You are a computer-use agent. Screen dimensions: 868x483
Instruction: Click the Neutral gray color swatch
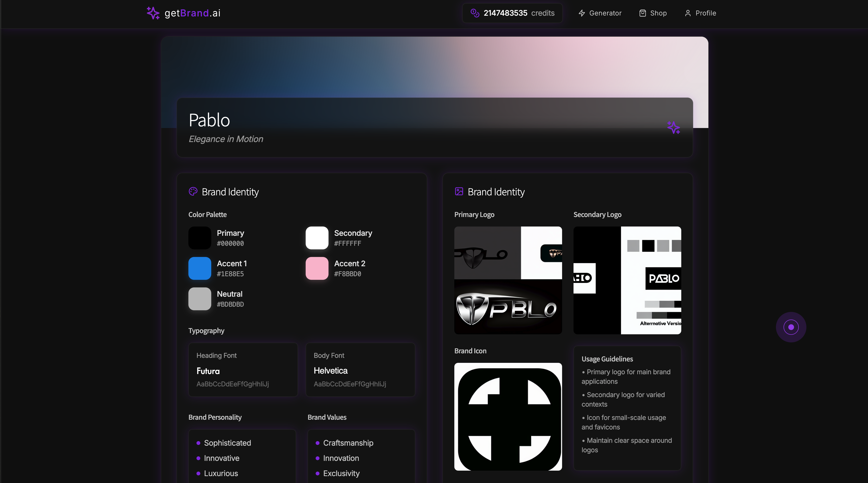point(200,299)
